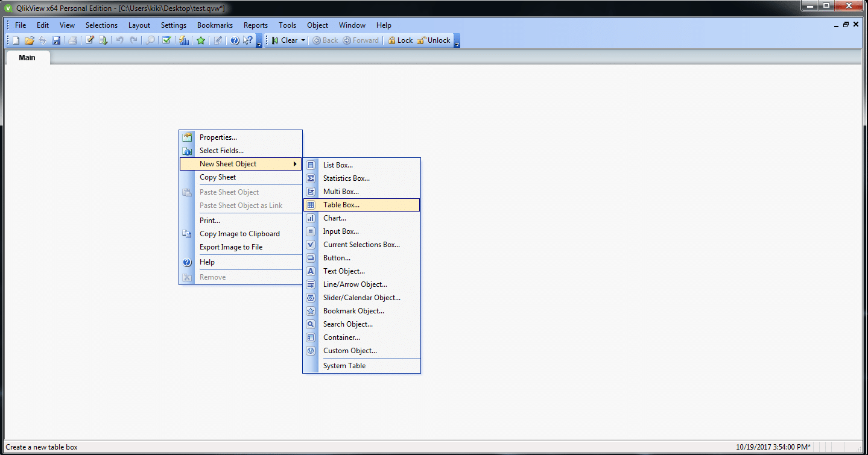868x455 pixels.
Task: Switch to the Main sheet tab
Action: (27, 58)
